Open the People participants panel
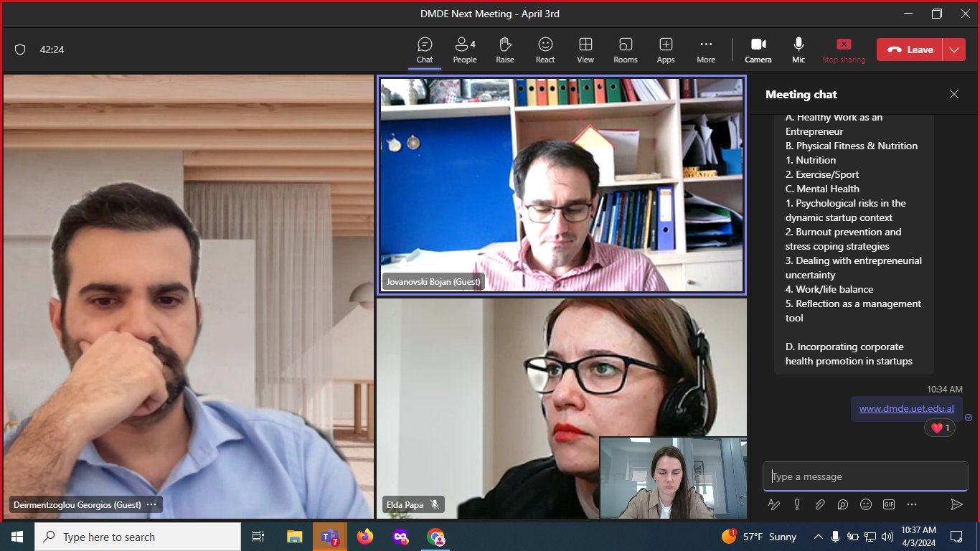This screenshot has width=980, height=551. (x=464, y=50)
